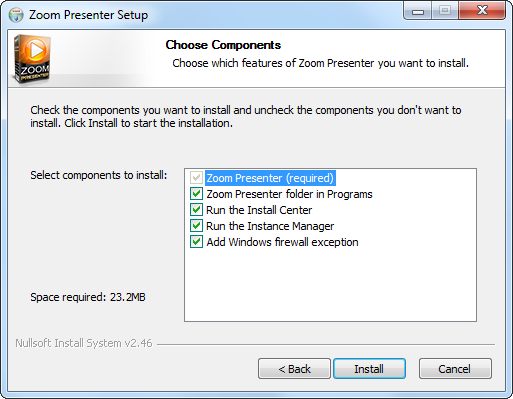Toggle Run the Install Center checkbox

click(196, 210)
